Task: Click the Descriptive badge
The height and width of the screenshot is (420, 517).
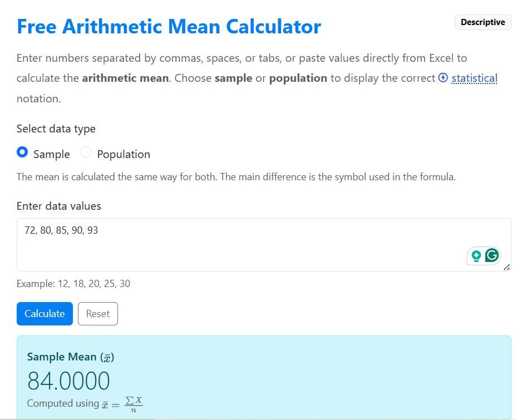Action: click(x=482, y=22)
